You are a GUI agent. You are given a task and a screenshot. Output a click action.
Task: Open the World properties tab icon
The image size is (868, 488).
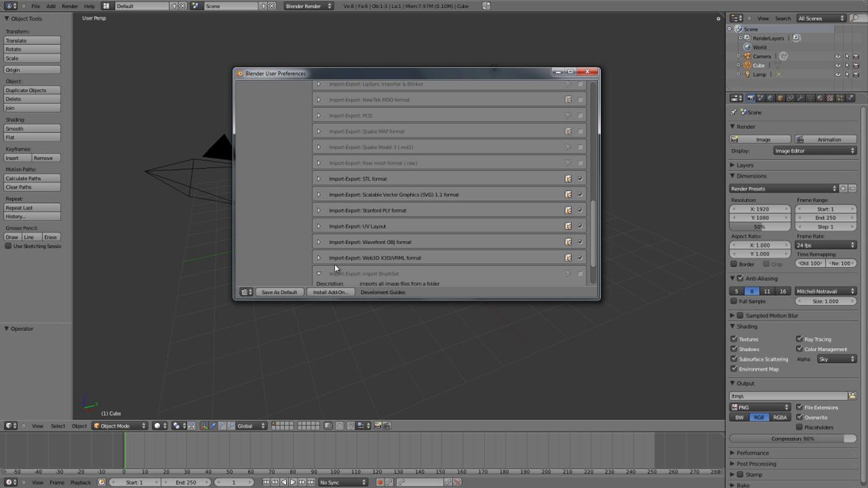click(770, 98)
